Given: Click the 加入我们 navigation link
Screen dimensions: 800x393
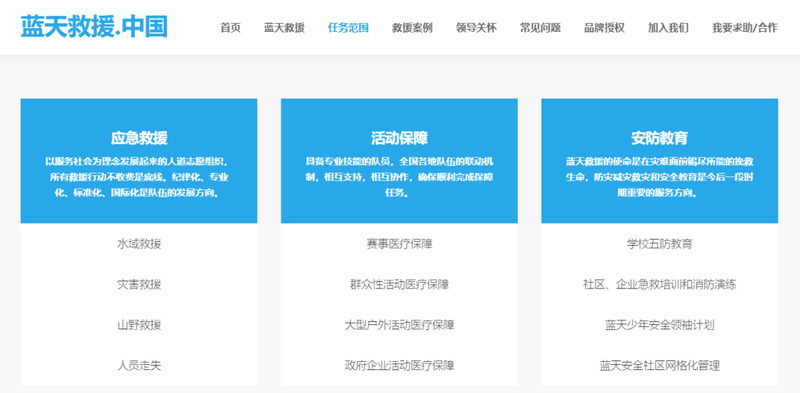Looking at the screenshot, I should click(x=668, y=28).
